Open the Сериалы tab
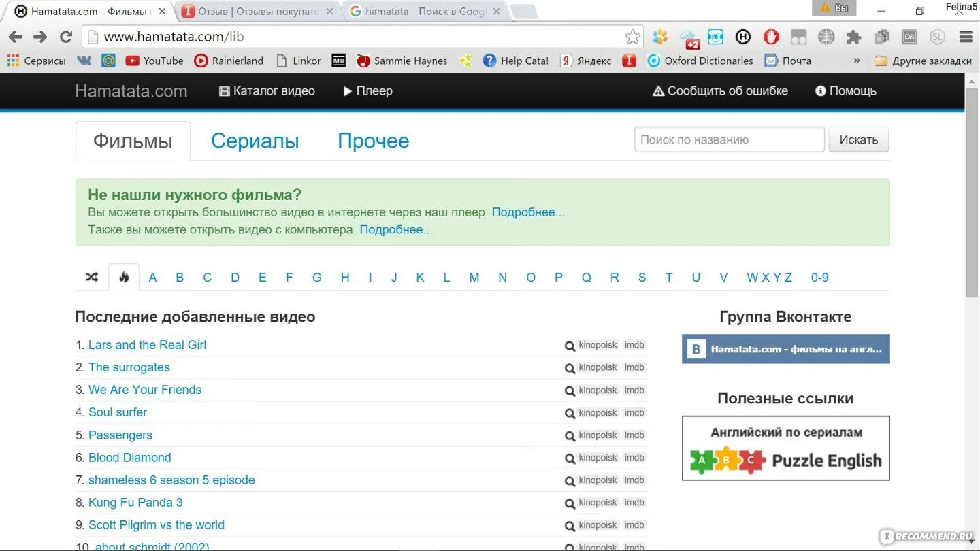The height and width of the screenshot is (551, 980). pyautogui.click(x=255, y=141)
